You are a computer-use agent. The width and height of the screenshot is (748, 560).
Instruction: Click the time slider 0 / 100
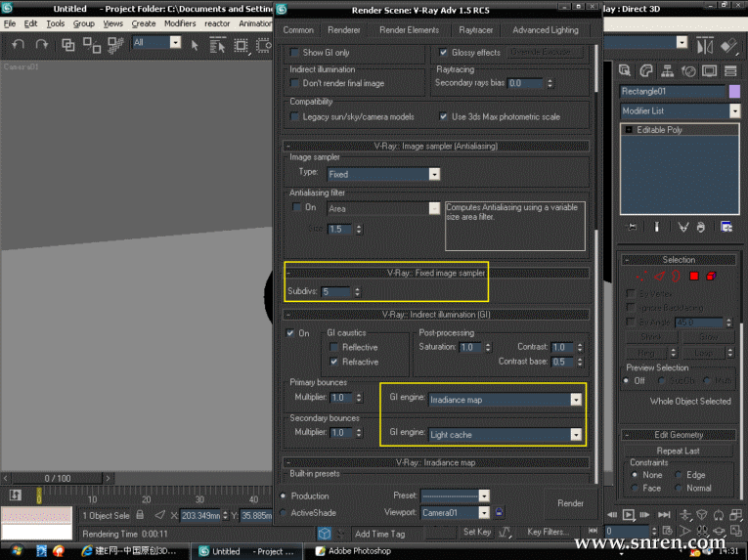[58, 479]
